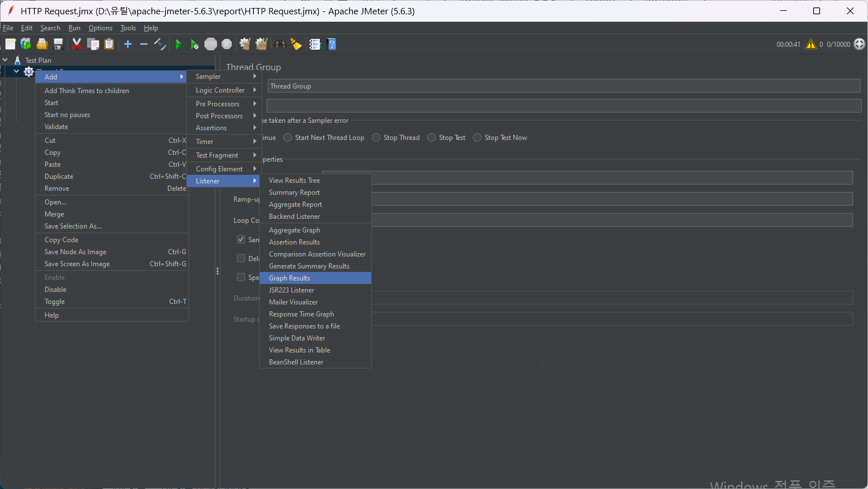Screen dimensions: 868x489
Task: Click the Save floppy disk icon
Action: coord(58,44)
